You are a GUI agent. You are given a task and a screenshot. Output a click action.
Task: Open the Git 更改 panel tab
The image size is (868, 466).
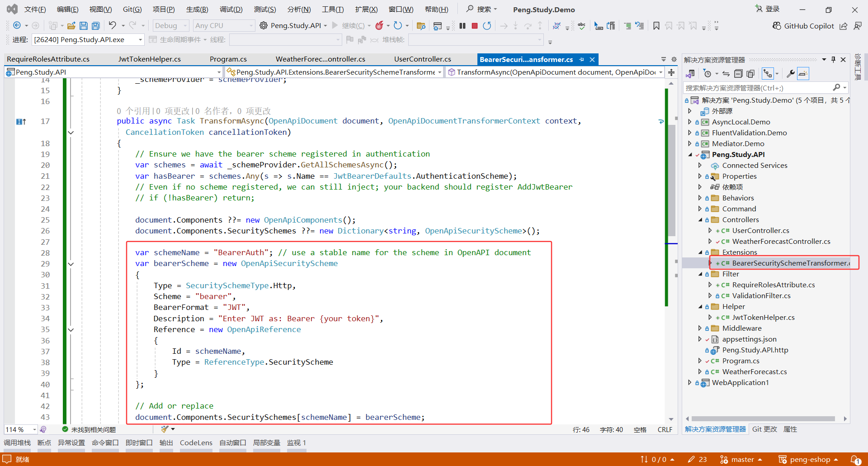(764, 429)
